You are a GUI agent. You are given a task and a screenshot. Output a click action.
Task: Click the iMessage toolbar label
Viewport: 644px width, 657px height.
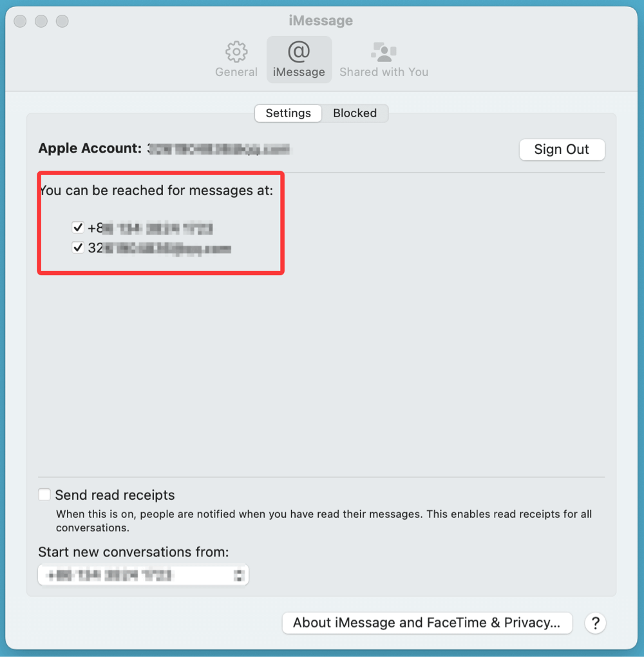click(299, 72)
